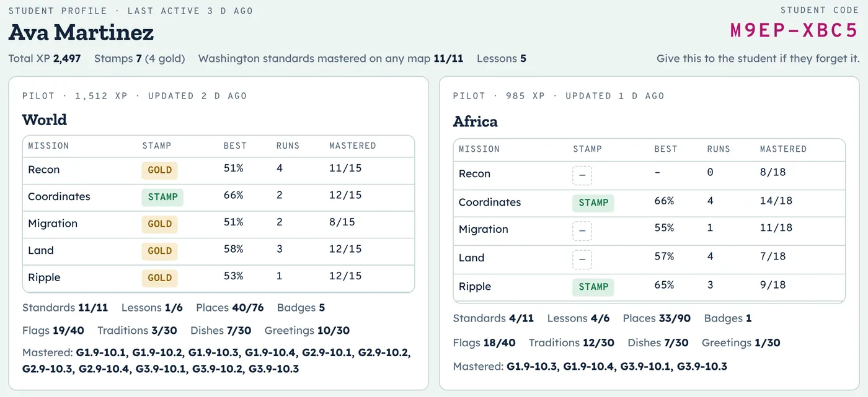Select the Recon mission in the World table
This screenshot has height=397, width=868.
(44, 170)
